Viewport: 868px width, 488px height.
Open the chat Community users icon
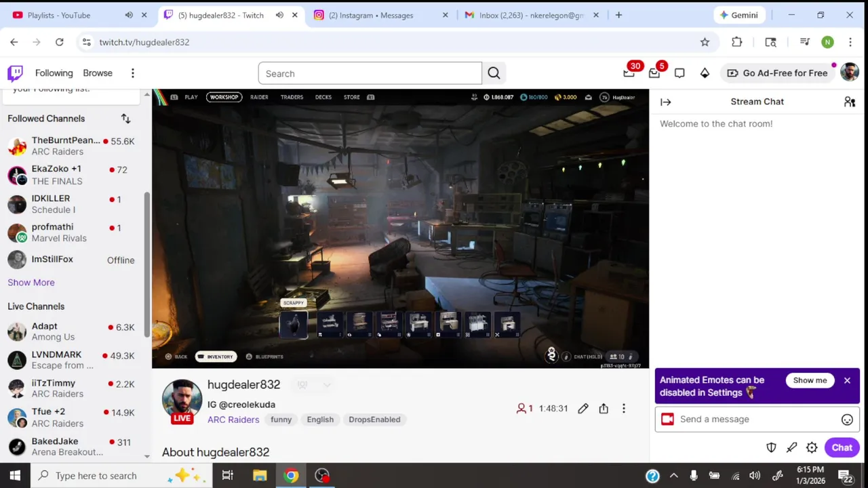pos(849,102)
